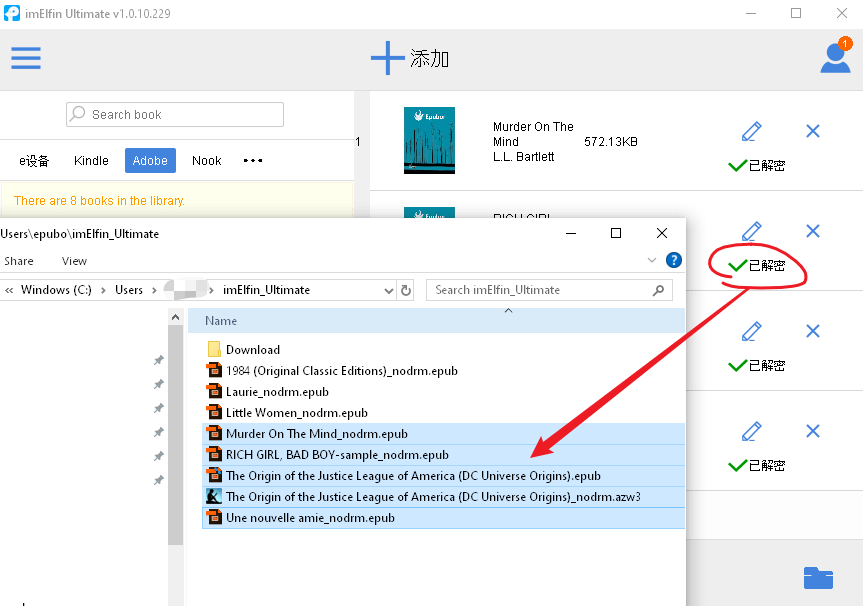Maximize the Explorer window
The width and height of the screenshot is (863, 606).
(x=616, y=233)
